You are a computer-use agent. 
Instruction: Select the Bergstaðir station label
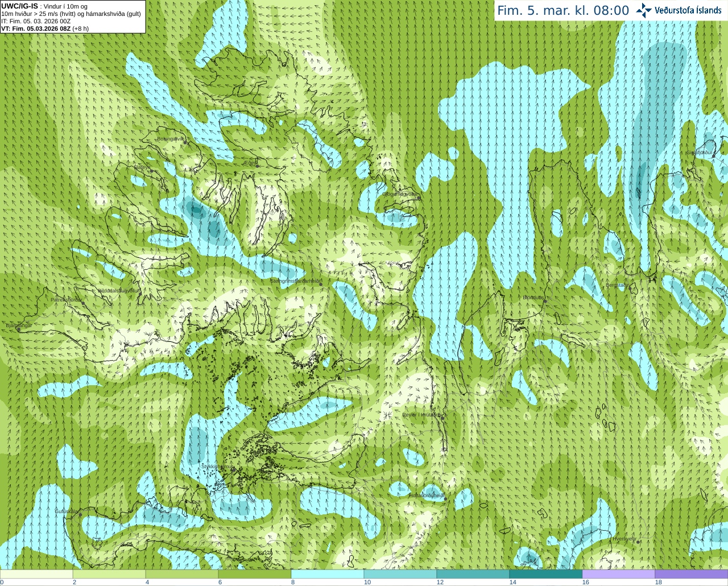tap(617, 285)
